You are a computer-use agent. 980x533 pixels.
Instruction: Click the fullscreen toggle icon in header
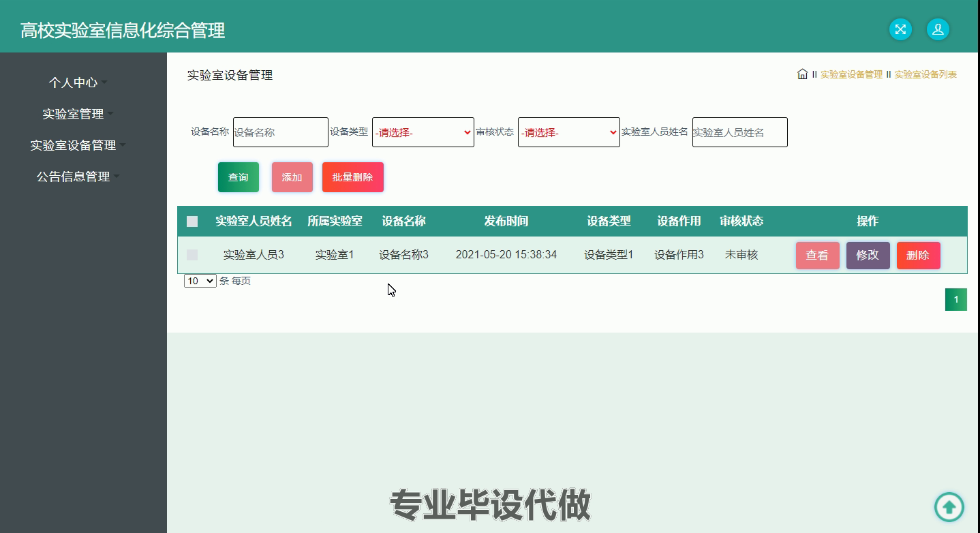point(900,29)
